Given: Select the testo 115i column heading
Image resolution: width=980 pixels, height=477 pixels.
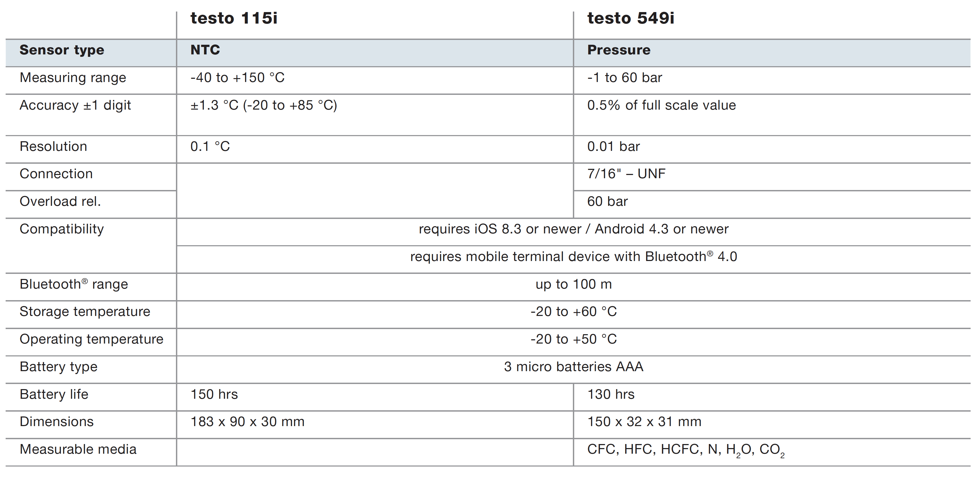Looking at the screenshot, I should coord(234,18).
